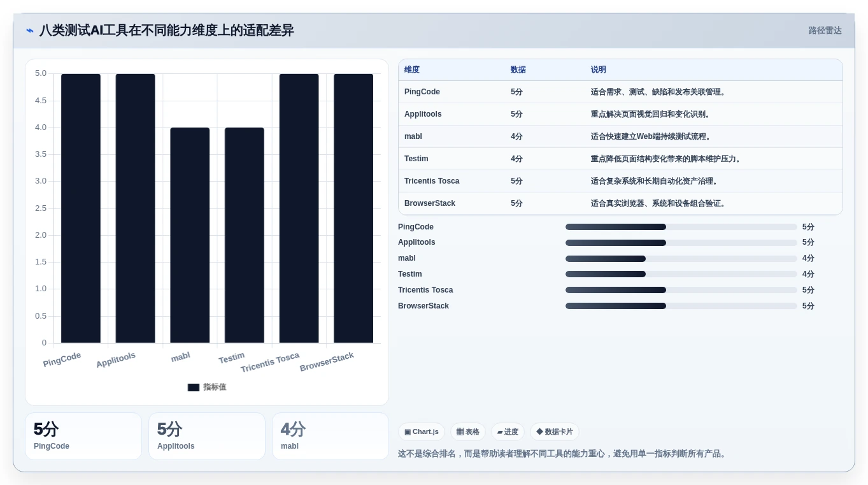Click Tricentis Tosca cell in table
The height and width of the screenshot is (485, 868).
(x=432, y=181)
